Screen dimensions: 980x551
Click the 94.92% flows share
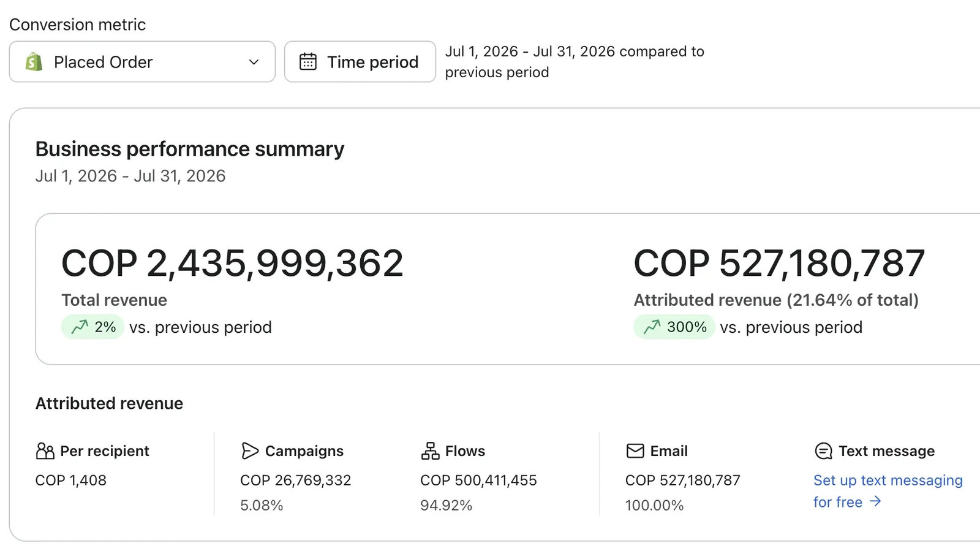[x=446, y=506]
